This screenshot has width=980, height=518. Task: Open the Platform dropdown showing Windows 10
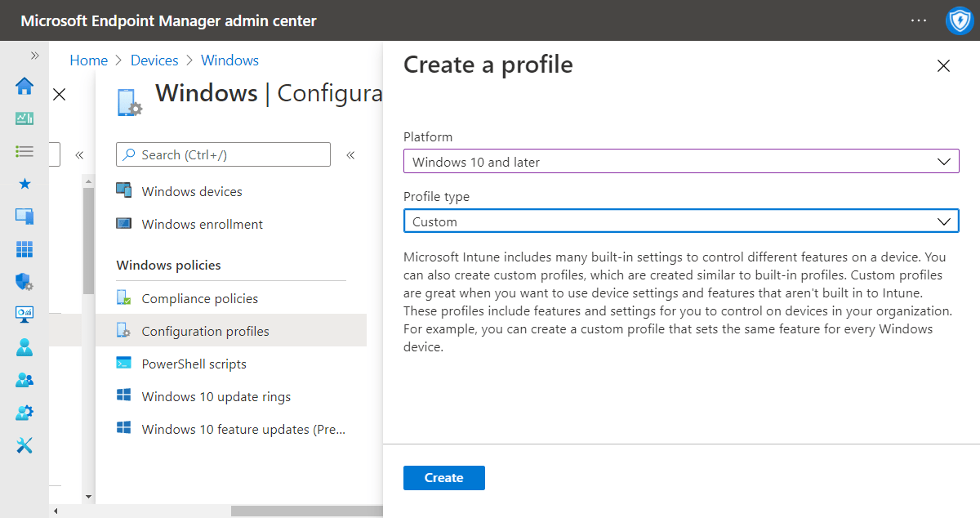click(x=681, y=161)
